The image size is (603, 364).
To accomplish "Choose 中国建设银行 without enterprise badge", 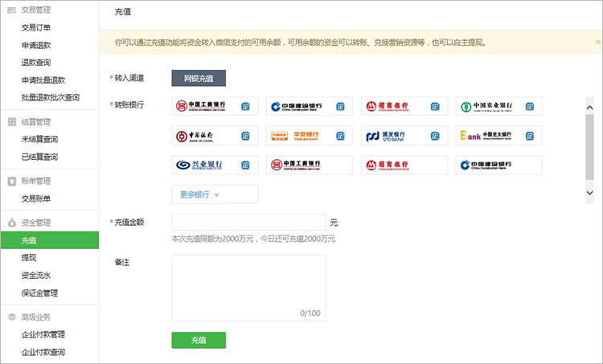I will pos(498,165).
